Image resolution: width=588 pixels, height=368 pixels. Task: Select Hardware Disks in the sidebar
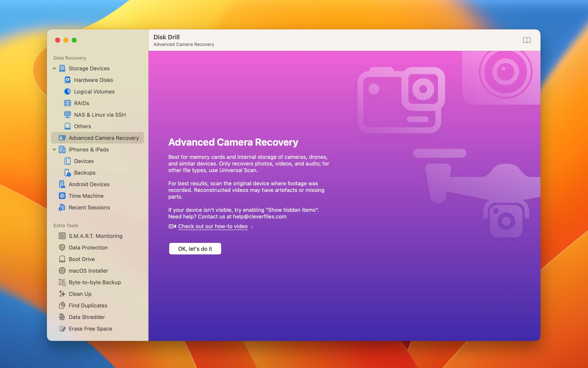pyautogui.click(x=97, y=80)
